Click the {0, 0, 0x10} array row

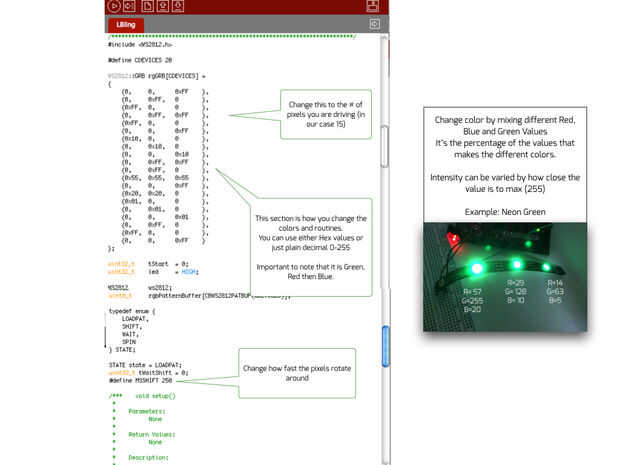(164, 154)
